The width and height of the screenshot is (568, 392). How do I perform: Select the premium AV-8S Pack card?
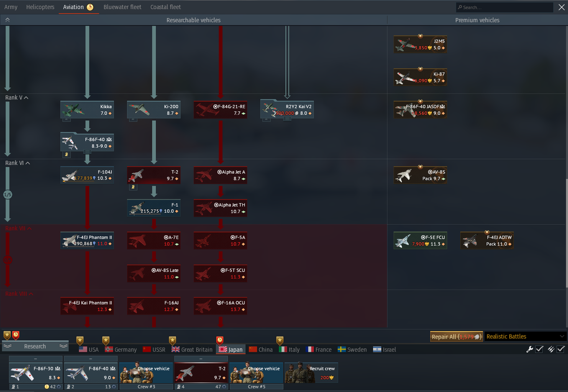[420, 175]
